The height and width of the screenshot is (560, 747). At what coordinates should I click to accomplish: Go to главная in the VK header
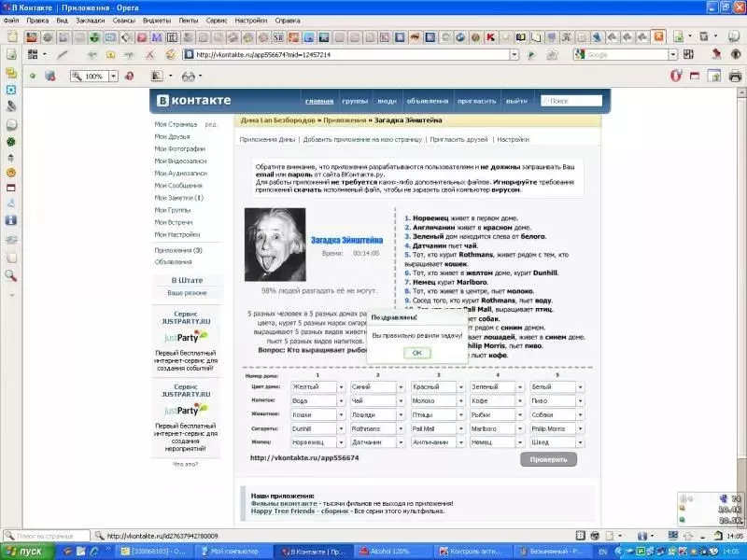[319, 101]
